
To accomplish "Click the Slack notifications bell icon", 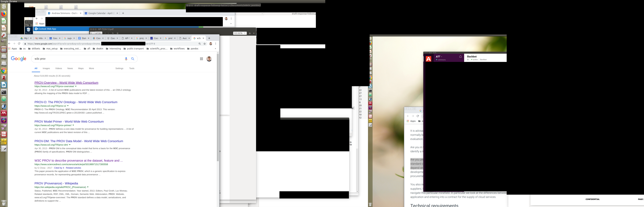I will [x=460, y=57].
